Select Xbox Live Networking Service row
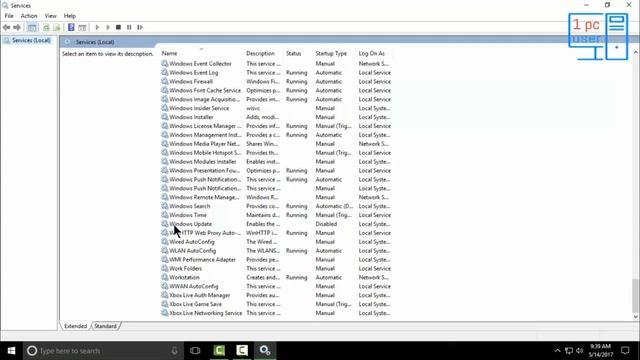Viewport: 640px width, 360px height. tap(276, 313)
